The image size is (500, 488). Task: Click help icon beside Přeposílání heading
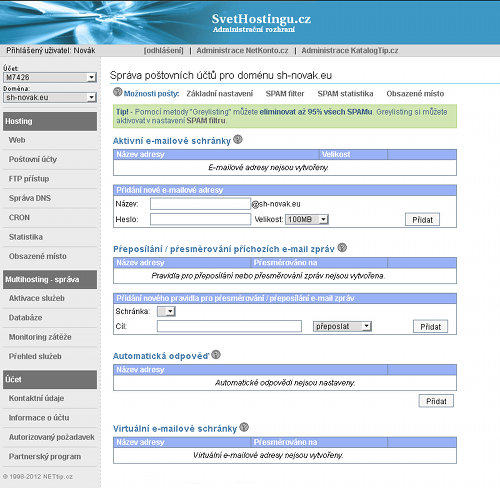pyautogui.click(x=342, y=248)
